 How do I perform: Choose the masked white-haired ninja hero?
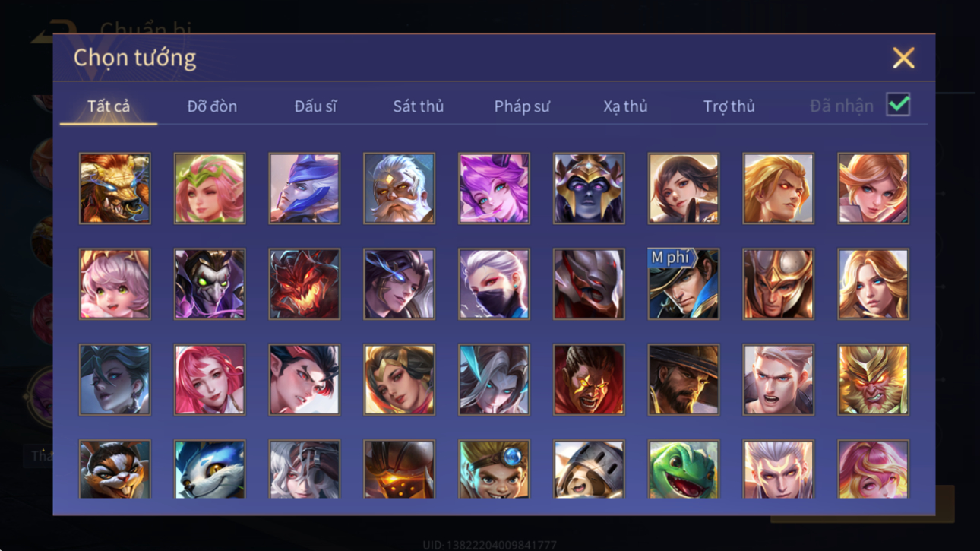494,284
